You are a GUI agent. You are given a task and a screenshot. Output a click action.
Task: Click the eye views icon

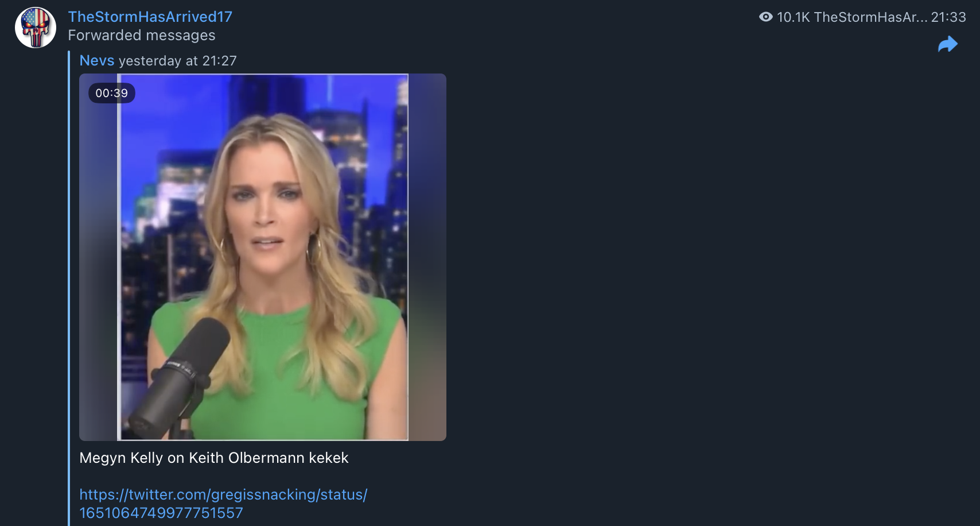pyautogui.click(x=765, y=17)
